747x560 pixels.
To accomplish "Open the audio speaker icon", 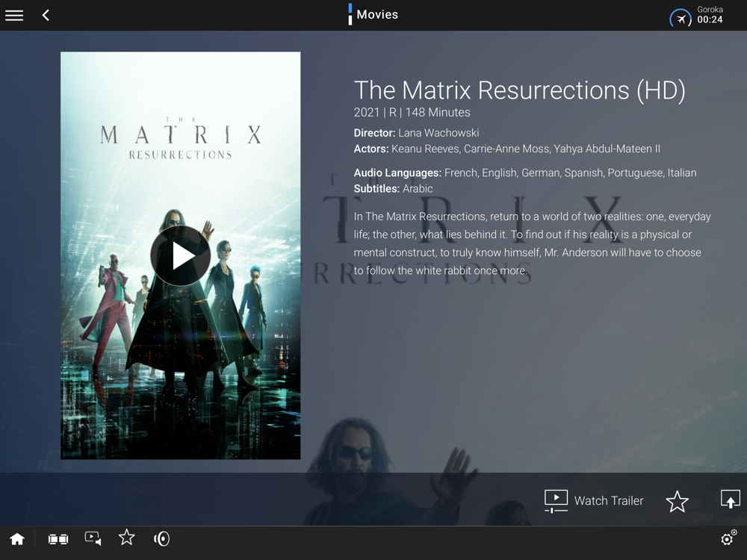I will [161, 538].
